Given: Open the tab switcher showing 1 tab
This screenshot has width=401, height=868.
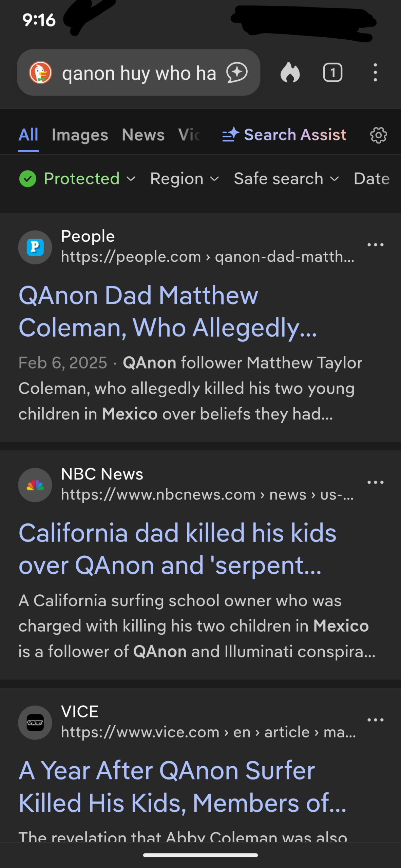Looking at the screenshot, I should [x=332, y=73].
